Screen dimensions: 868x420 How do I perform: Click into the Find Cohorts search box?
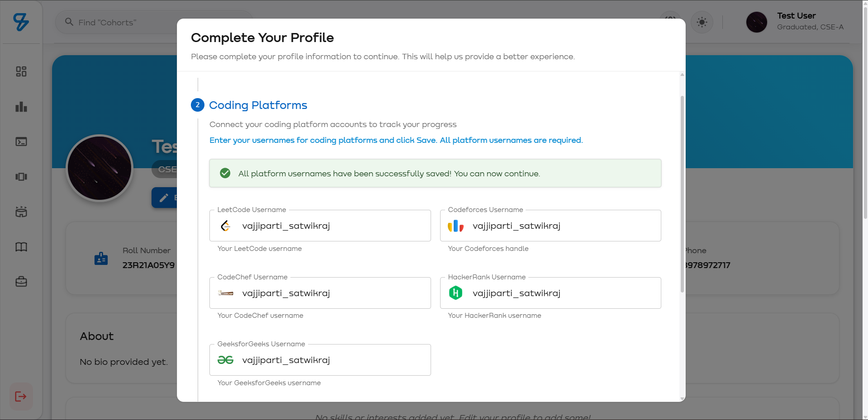click(136, 22)
